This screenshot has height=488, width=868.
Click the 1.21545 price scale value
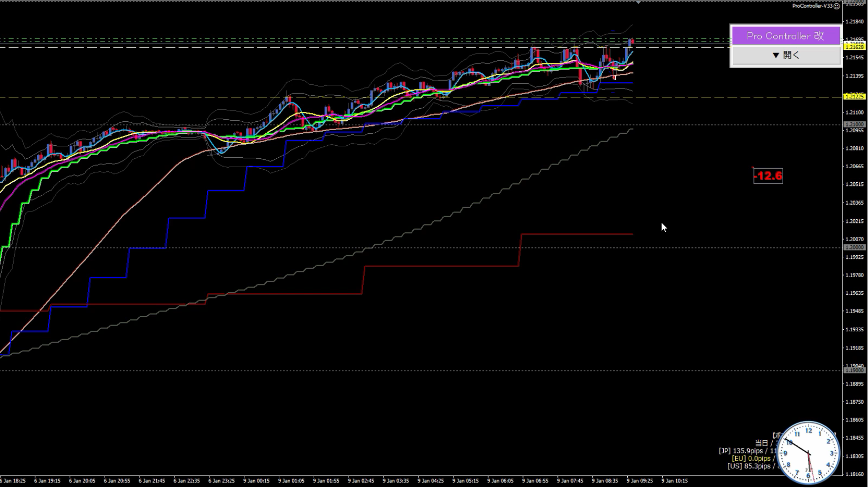click(855, 58)
